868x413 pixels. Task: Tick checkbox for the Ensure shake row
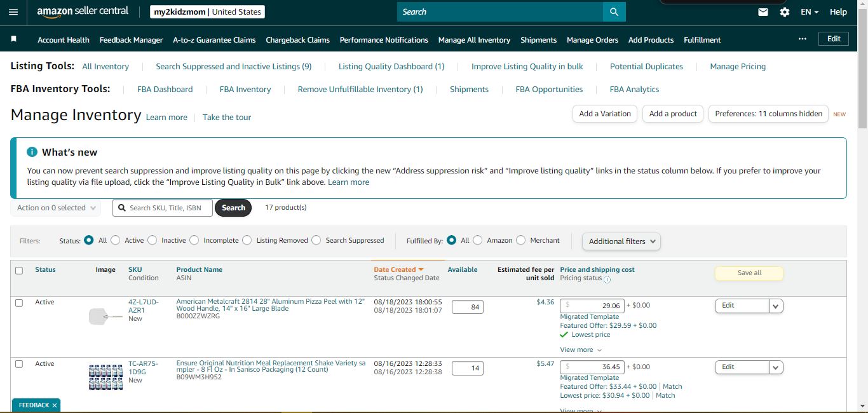click(x=19, y=364)
